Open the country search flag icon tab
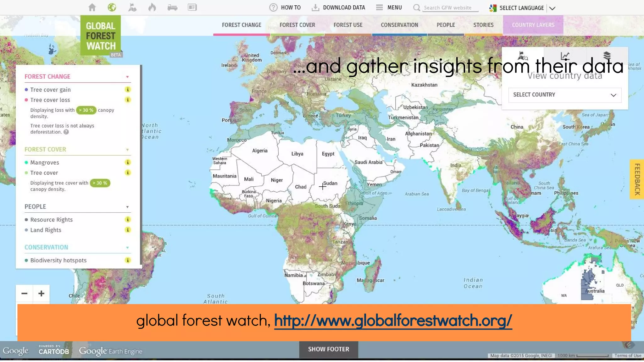Image resolution: width=644 pixels, height=362 pixels. click(x=523, y=56)
